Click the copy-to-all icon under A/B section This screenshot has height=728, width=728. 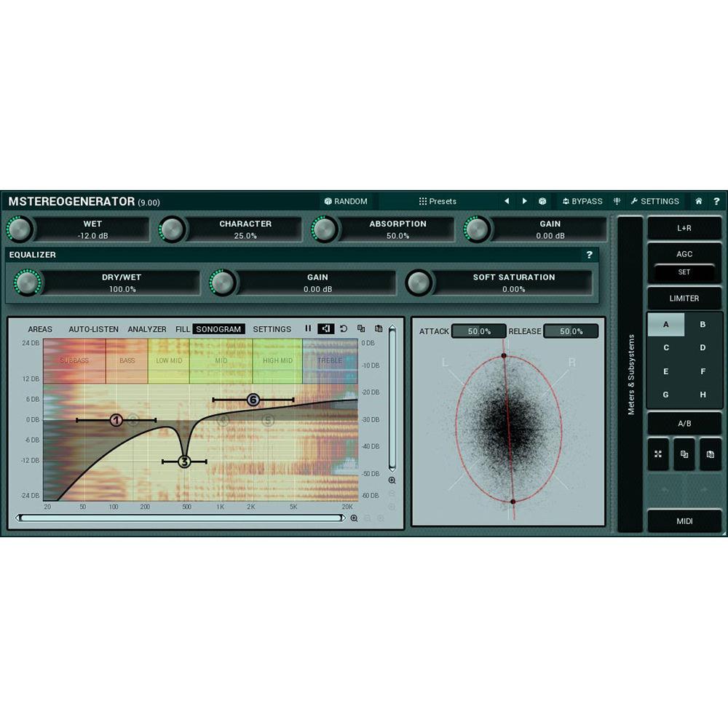click(684, 454)
